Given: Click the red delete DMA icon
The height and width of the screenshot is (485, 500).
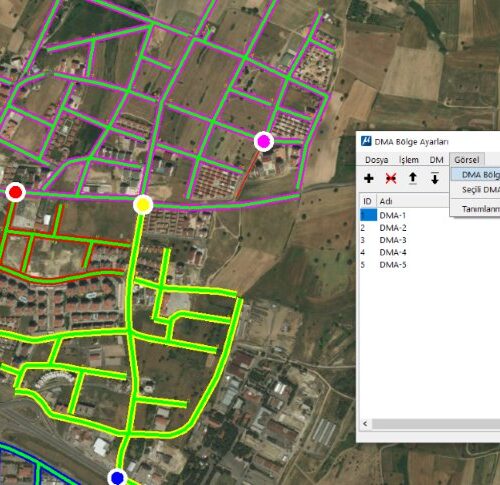Looking at the screenshot, I should click(391, 178).
